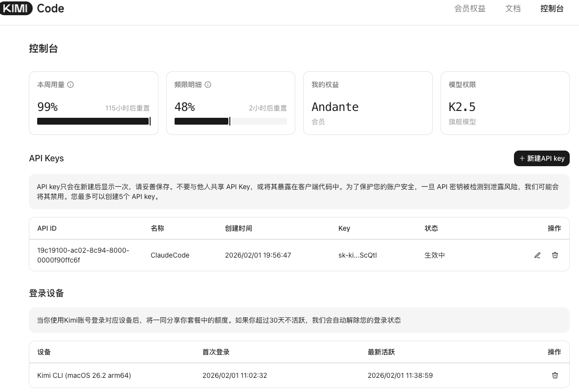This screenshot has width=579, height=392.
Task: Click the 频限明细 usage bar
Action: coord(230,121)
